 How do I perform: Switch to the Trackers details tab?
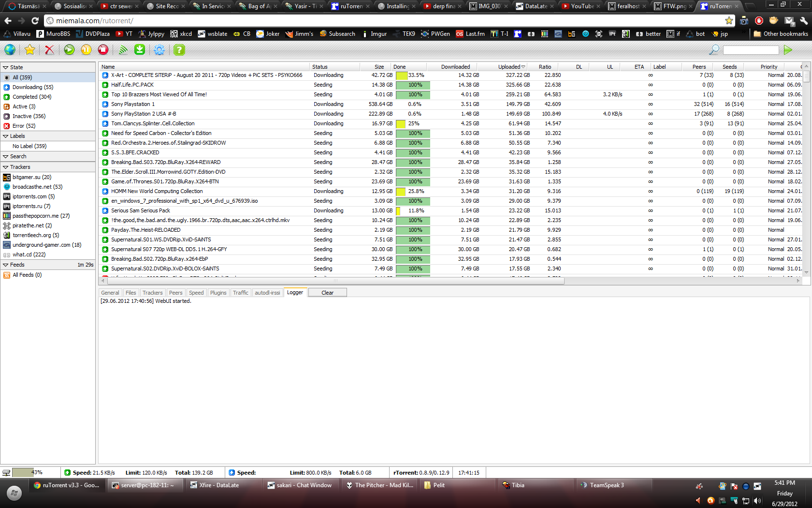coord(153,293)
